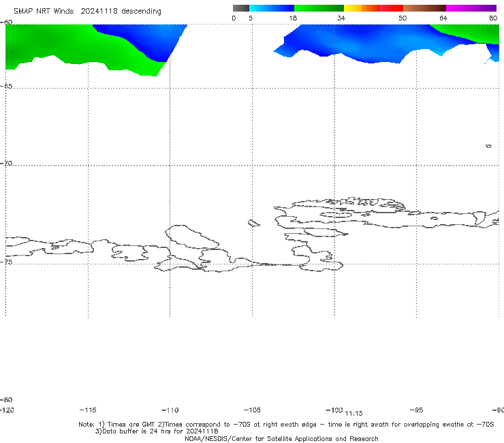Click the colorbar label '64'
Screen dimensions: 504x443
click(443, 18)
